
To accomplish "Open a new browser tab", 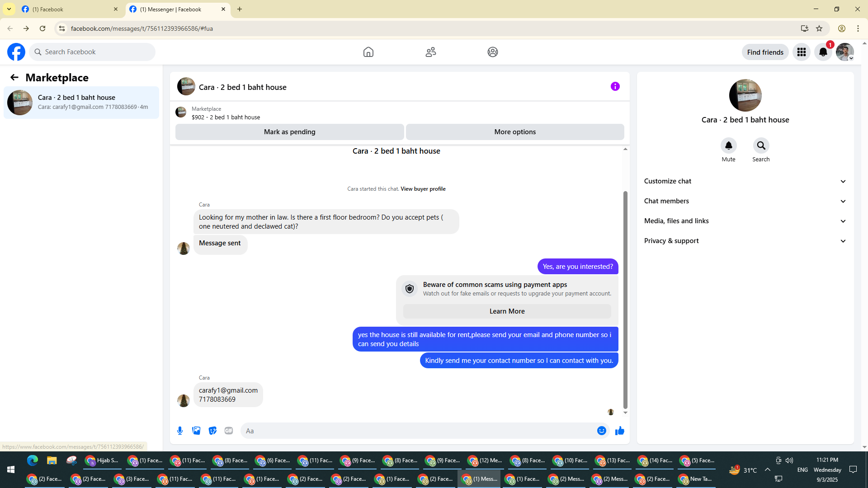I will (240, 9).
